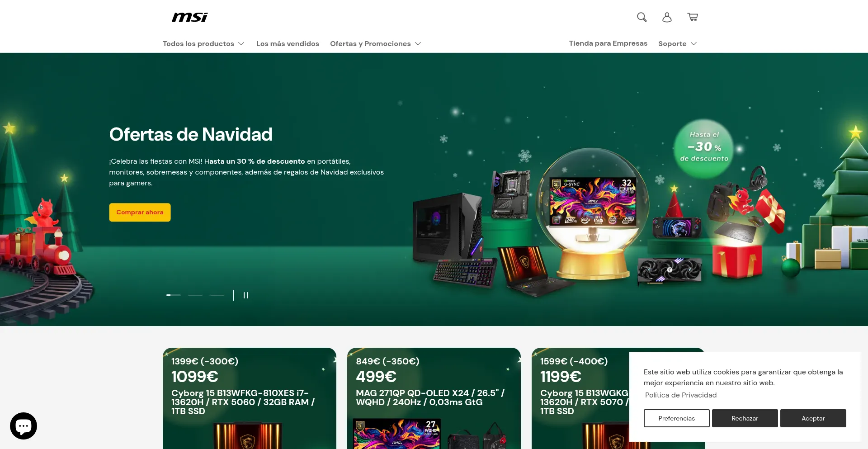
Task: Open the "Ofertas y Promociones" dropdown
Action: [x=375, y=43]
